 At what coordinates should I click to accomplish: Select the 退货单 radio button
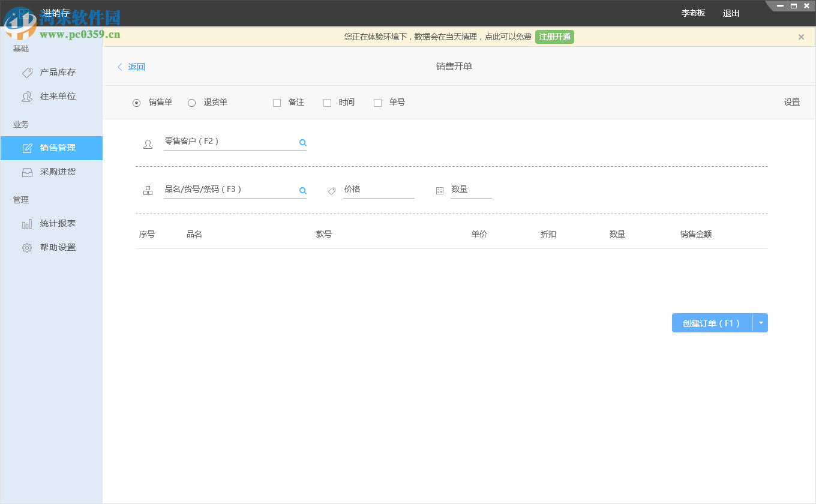tap(191, 103)
